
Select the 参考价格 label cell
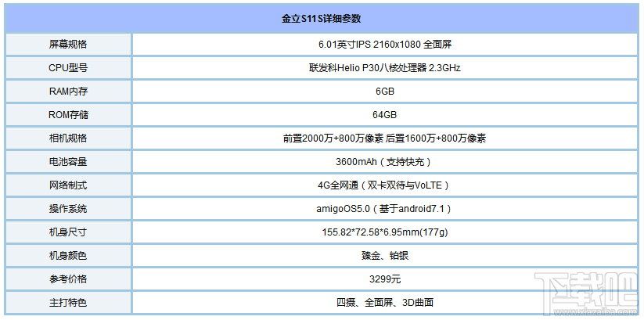click(68, 279)
